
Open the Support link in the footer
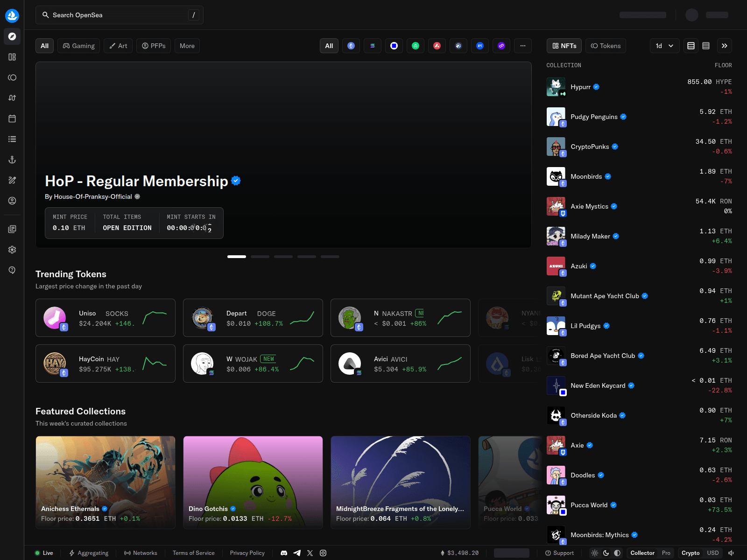click(x=559, y=553)
